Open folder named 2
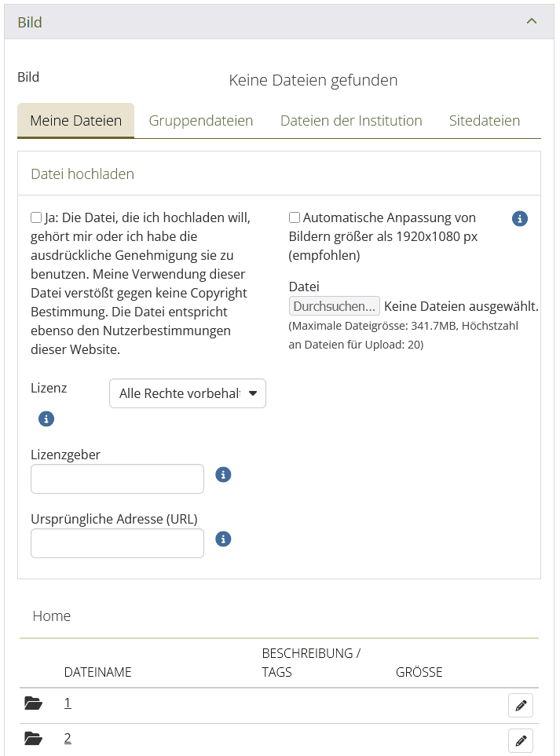The height and width of the screenshot is (756, 560). (68, 739)
